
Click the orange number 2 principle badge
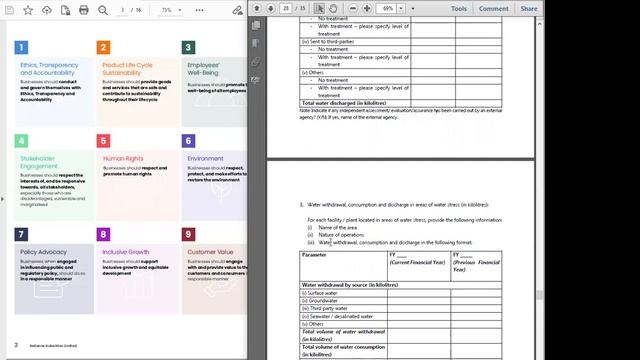pyautogui.click(x=103, y=47)
